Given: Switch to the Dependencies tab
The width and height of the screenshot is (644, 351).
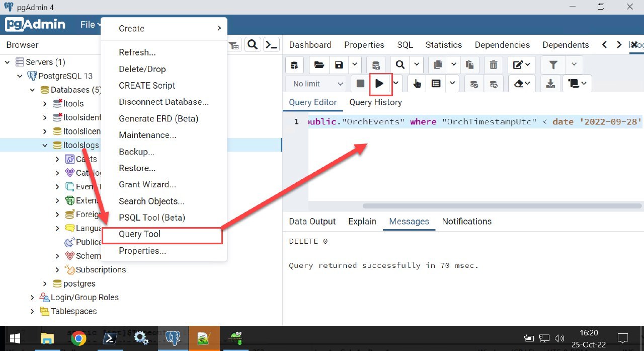Looking at the screenshot, I should point(502,45).
